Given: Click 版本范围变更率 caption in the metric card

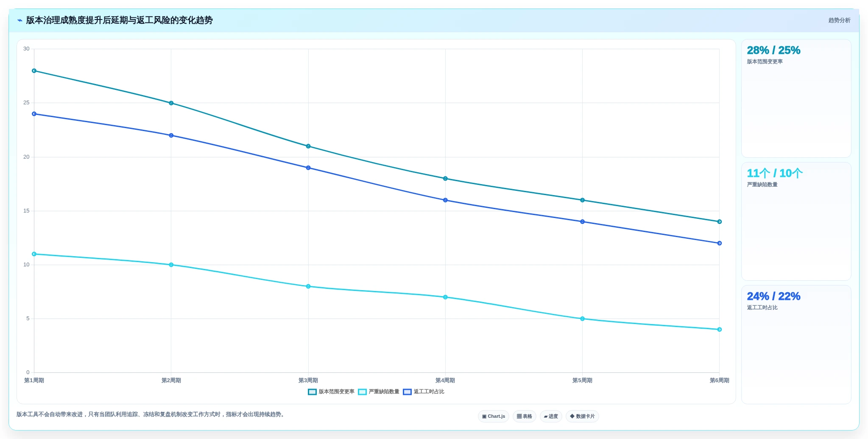Looking at the screenshot, I should pos(765,62).
